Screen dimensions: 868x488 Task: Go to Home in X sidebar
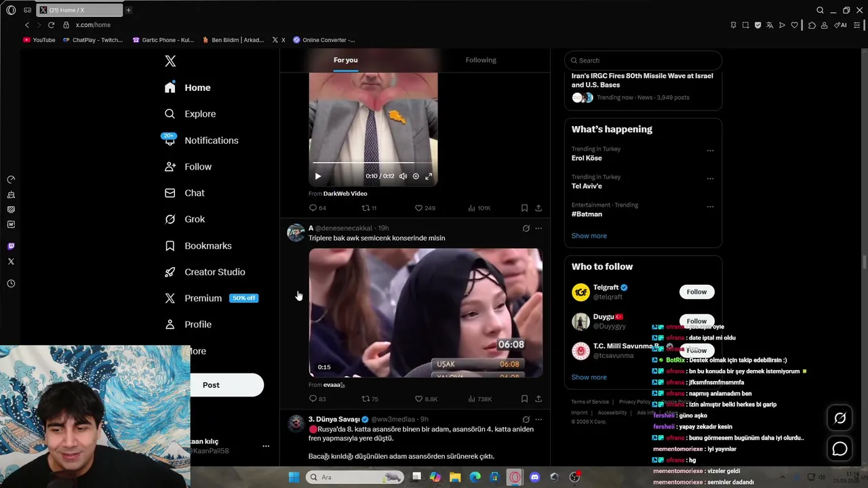188,87
